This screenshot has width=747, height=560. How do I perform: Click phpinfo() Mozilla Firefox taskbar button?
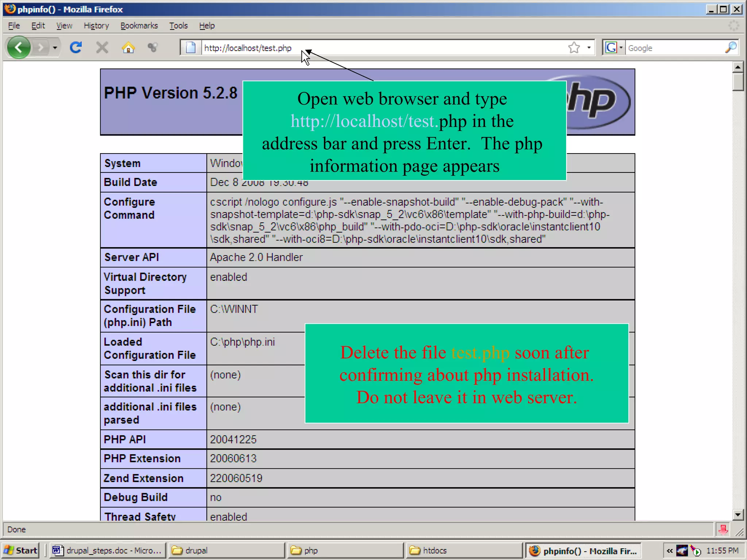pyautogui.click(x=584, y=551)
